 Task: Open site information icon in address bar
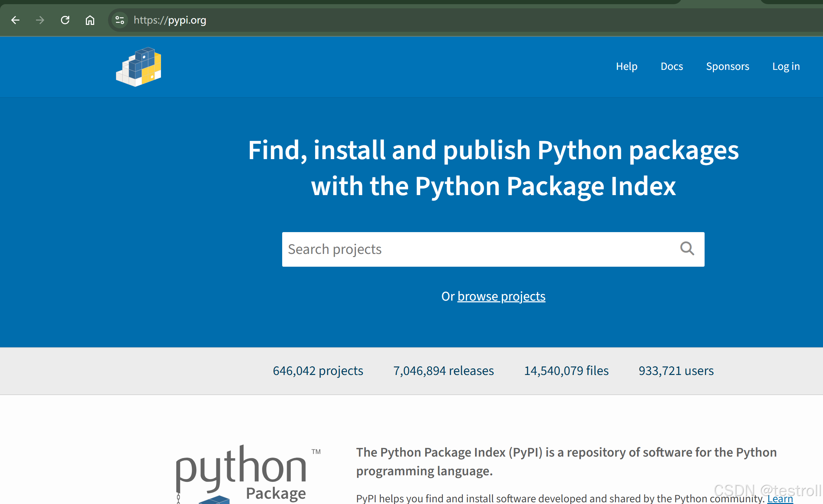[120, 20]
